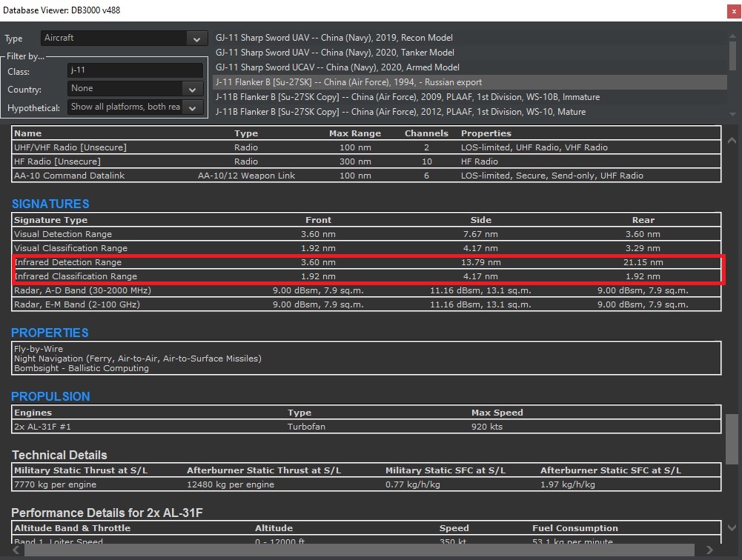Select GJ-11 Sharp Sword UCAV Armed Model
Screen dimensions: 742x560
337,67
